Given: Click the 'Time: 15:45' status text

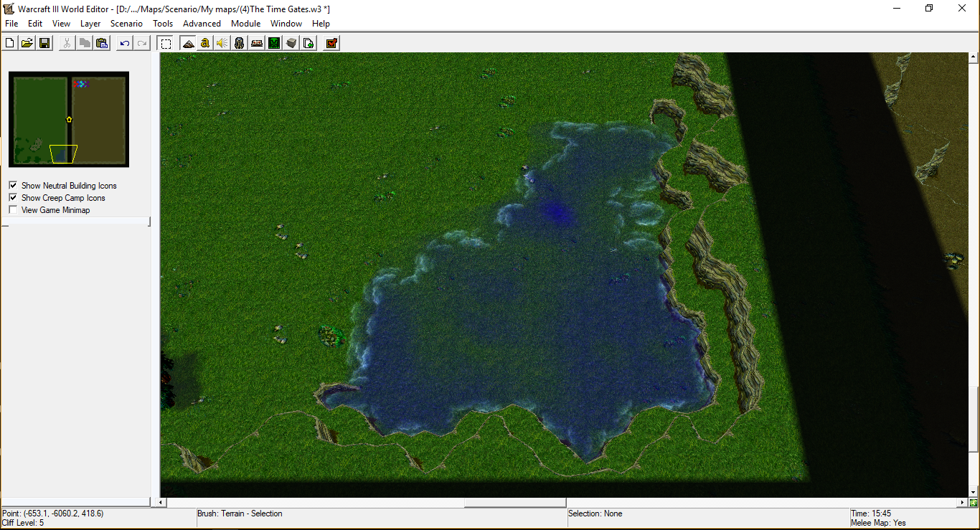Looking at the screenshot, I should click(x=871, y=514).
